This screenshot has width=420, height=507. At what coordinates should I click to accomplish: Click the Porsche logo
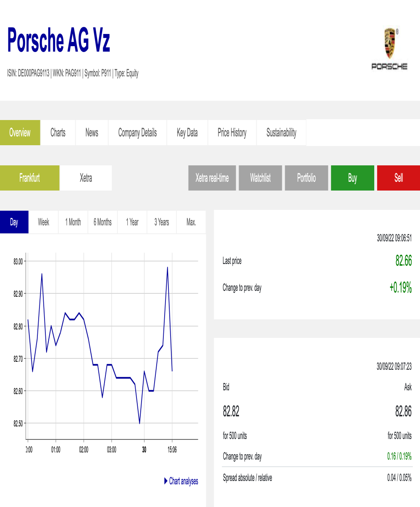pos(389,49)
